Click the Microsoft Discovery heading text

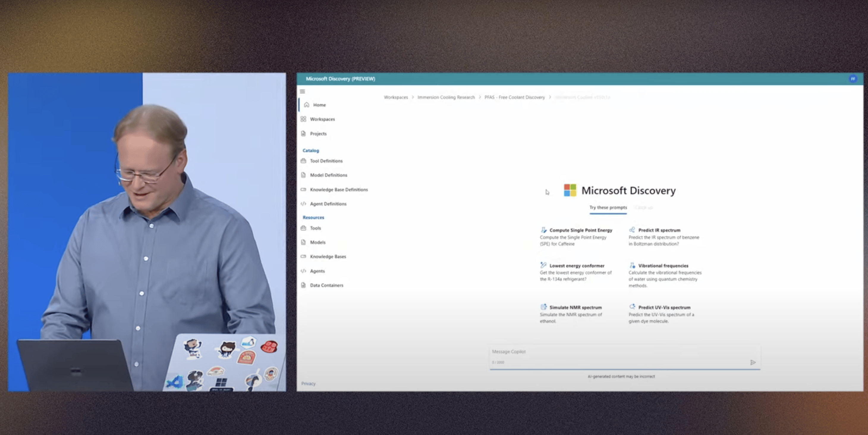coord(628,190)
